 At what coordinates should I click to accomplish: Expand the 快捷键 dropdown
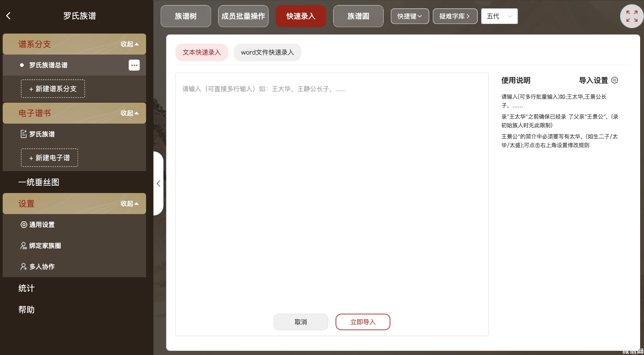410,16
